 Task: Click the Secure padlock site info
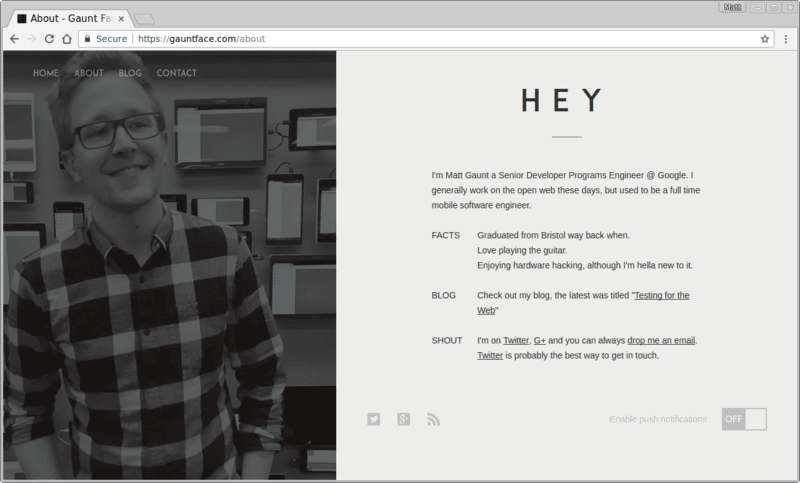pos(106,39)
